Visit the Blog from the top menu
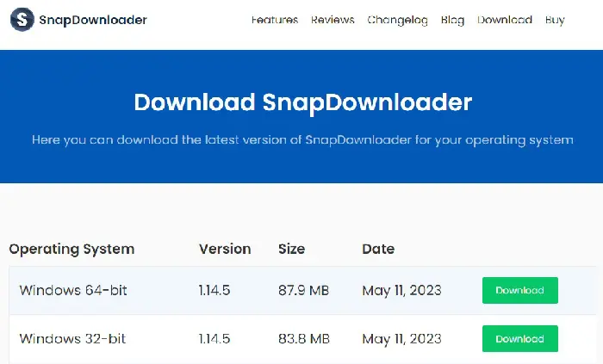This screenshot has width=603, height=364. point(452,21)
